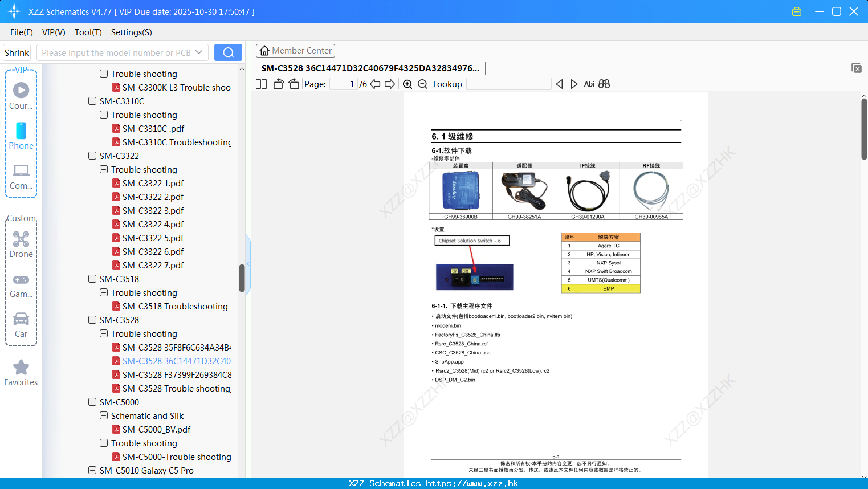868x489 pixels.
Task: Collapse the SM-C3310C node
Action: [x=92, y=101]
